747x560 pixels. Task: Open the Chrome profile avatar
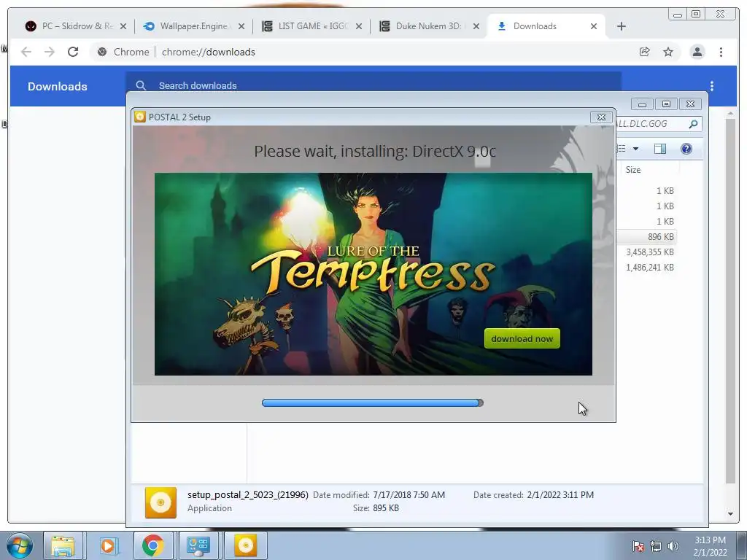(697, 52)
